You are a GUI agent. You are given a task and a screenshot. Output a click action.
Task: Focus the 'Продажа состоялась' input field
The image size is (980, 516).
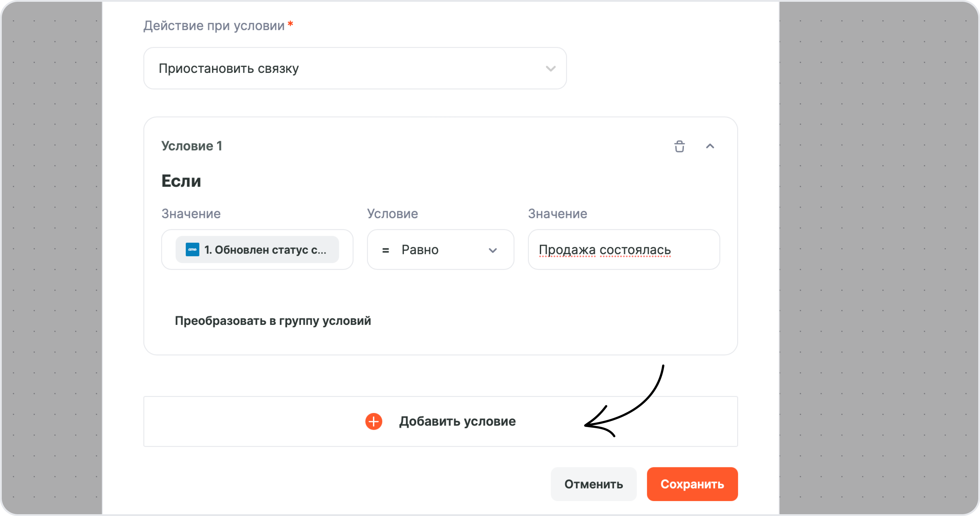click(624, 250)
